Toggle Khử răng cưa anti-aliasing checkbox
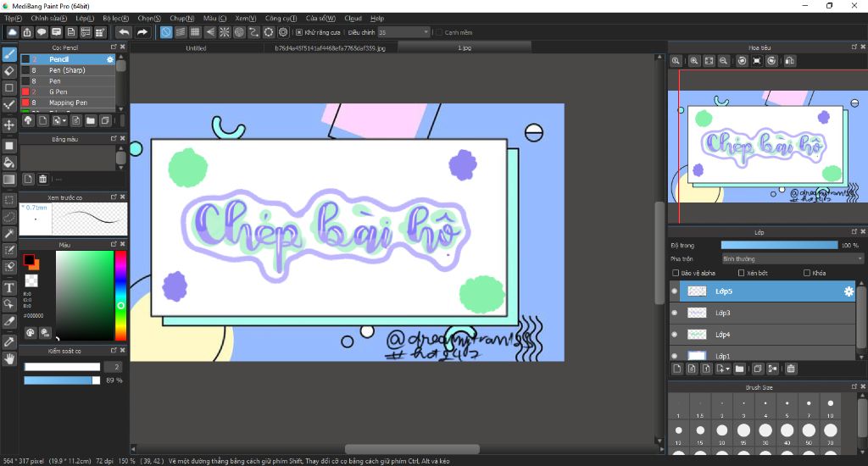The image size is (868, 466). tap(299, 33)
